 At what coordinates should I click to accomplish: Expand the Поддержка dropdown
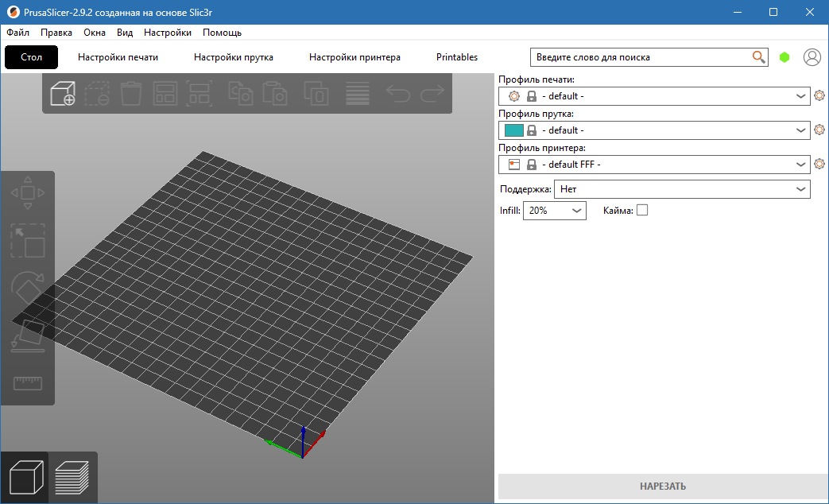(x=682, y=189)
